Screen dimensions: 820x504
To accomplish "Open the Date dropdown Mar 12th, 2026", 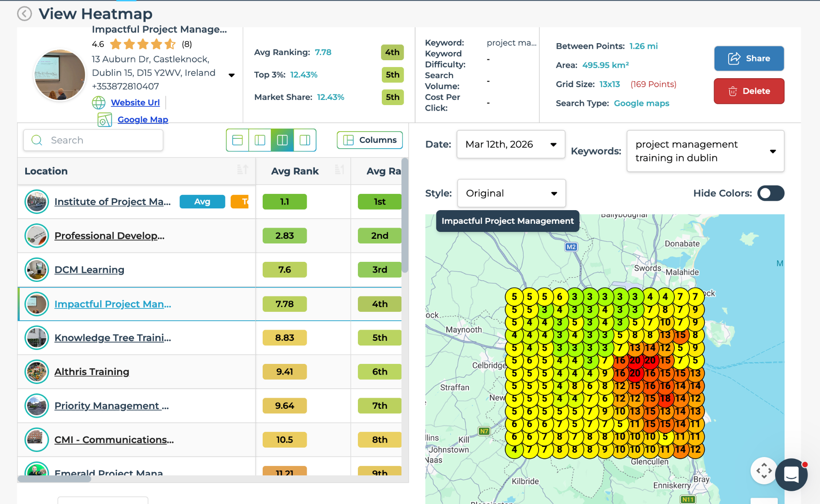I will [x=511, y=144].
